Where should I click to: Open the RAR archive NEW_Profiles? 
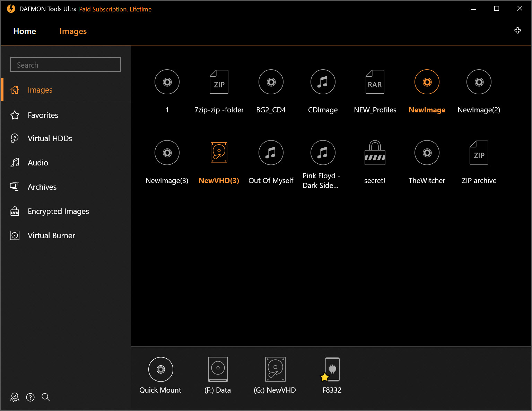375,82
